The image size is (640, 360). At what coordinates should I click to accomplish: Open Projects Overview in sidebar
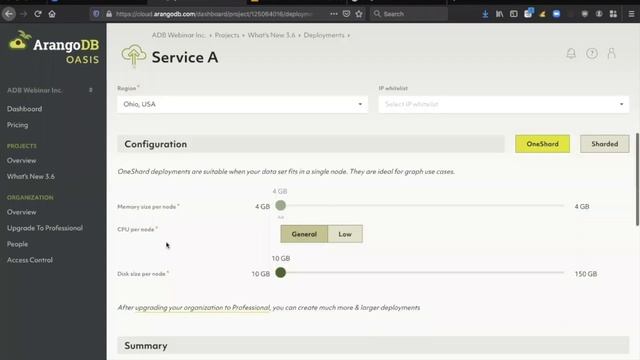(x=22, y=160)
